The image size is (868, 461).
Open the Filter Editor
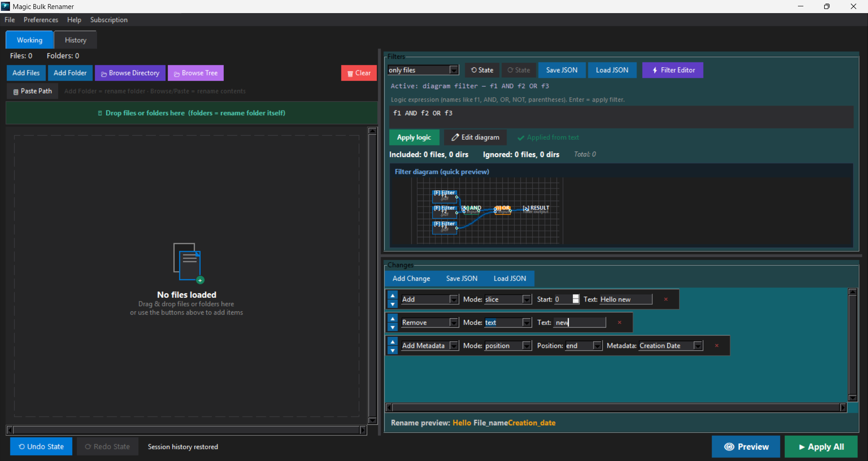click(x=673, y=70)
